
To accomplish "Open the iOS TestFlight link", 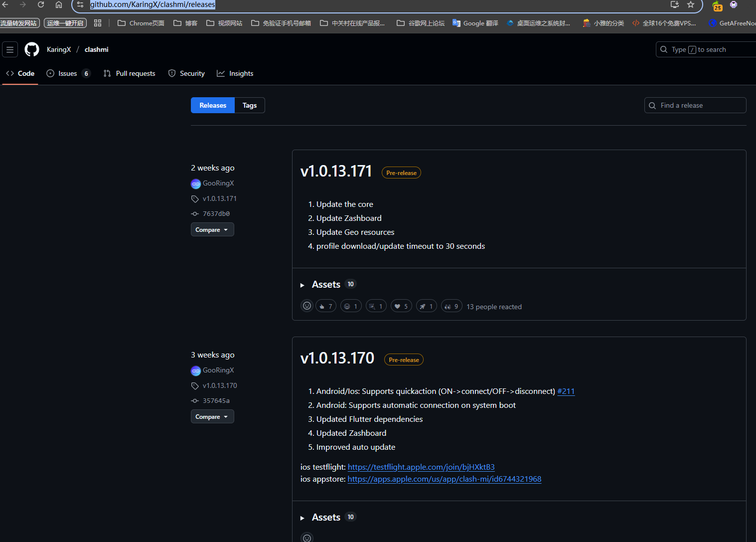I will [x=421, y=467].
